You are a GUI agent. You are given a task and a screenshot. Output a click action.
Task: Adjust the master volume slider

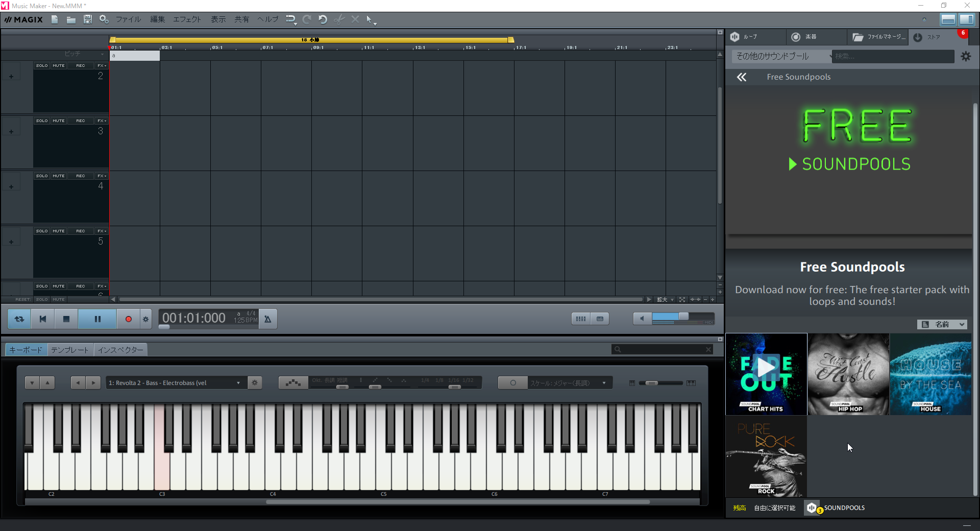683,317
